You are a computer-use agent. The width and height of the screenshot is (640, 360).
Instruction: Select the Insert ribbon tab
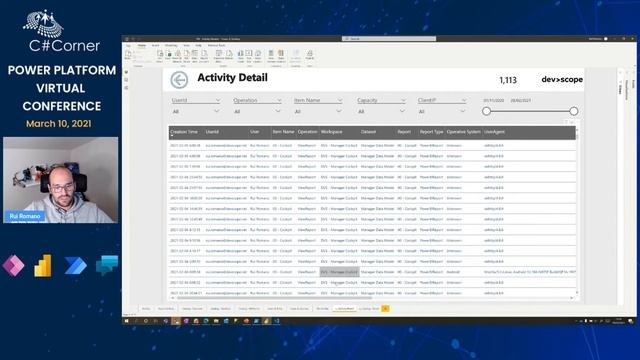(156, 45)
